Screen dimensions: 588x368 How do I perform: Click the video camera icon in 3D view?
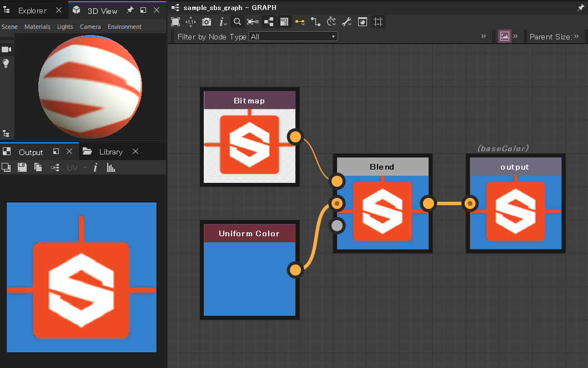(x=6, y=49)
